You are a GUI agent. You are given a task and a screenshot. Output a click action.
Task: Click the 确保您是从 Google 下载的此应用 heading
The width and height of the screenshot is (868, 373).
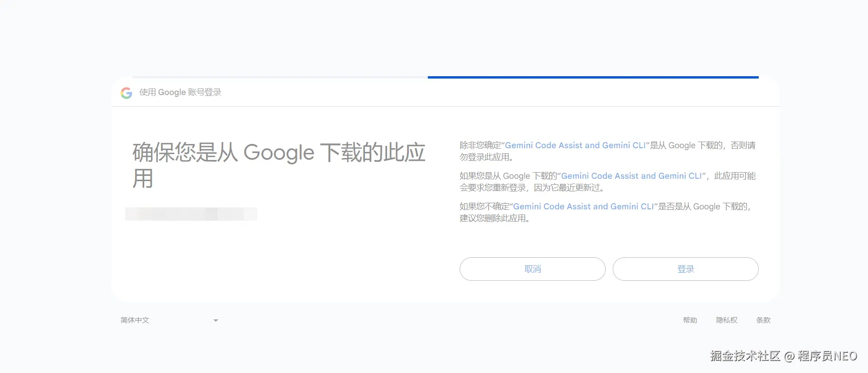pyautogui.click(x=279, y=165)
